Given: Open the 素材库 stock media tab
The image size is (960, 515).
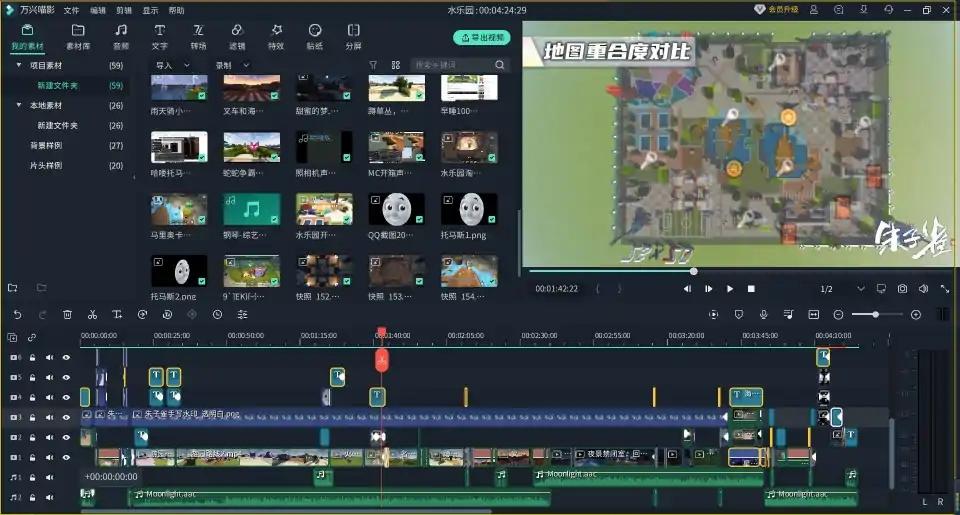Looking at the screenshot, I should pos(78,37).
